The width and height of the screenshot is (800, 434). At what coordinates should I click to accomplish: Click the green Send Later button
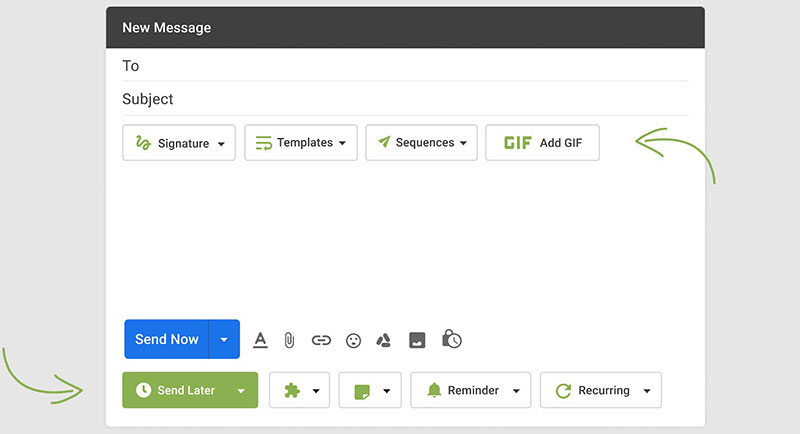click(175, 390)
